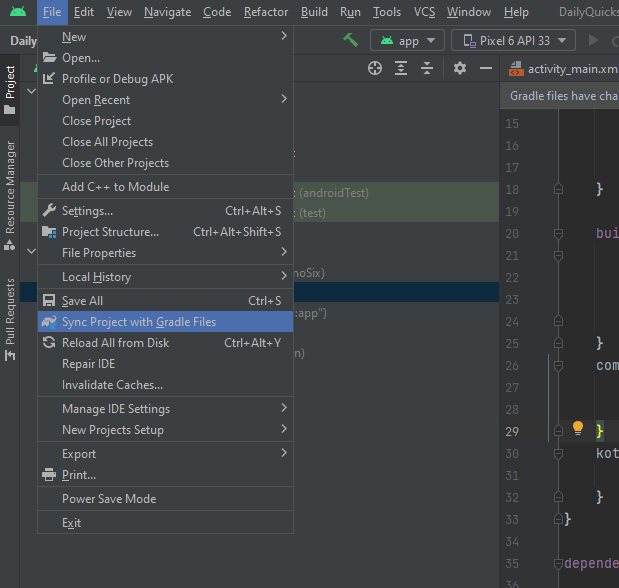
Task: Choose Close All Projects
Action: pos(165,142)
